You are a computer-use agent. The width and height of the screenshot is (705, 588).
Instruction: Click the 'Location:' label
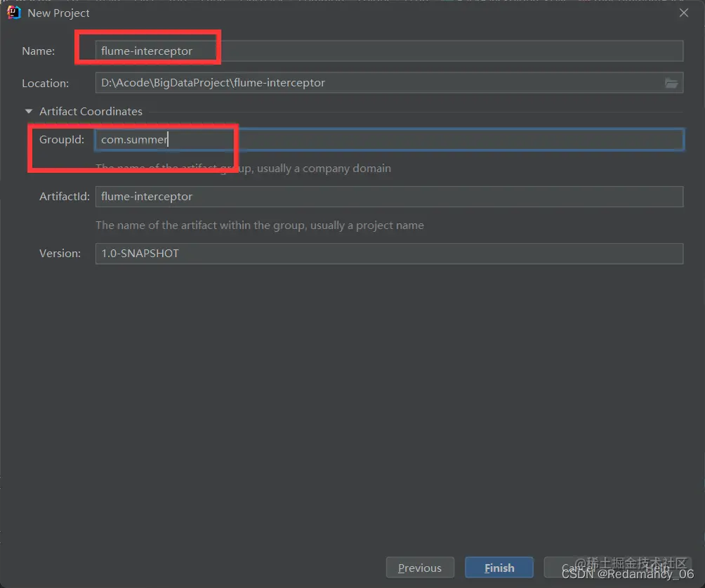46,83
